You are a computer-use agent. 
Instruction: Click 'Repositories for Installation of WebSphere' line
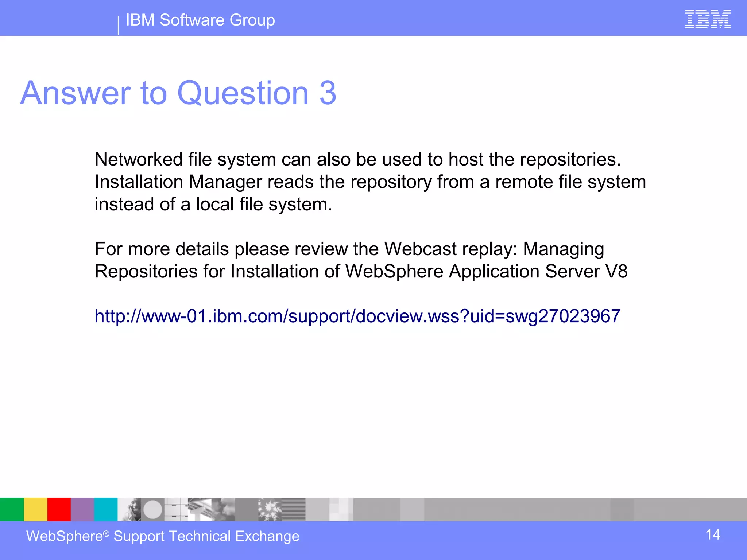pyautogui.click(x=361, y=272)
